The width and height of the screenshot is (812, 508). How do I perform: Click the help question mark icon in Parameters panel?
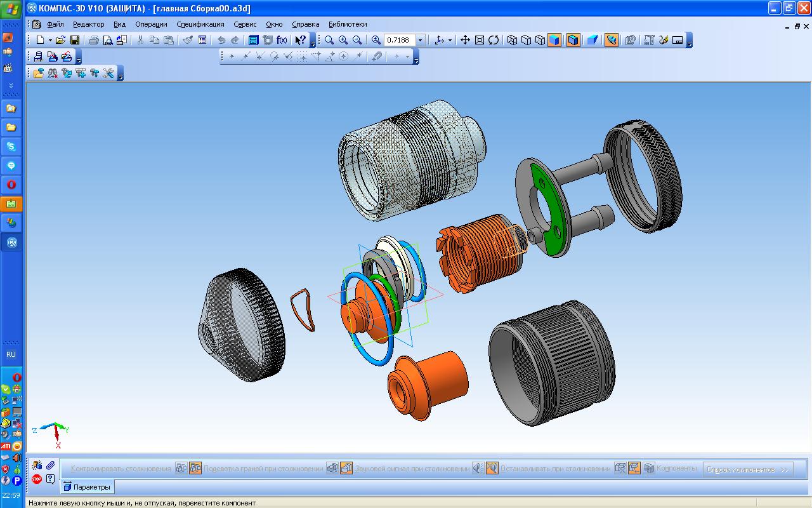click(50, 479)
